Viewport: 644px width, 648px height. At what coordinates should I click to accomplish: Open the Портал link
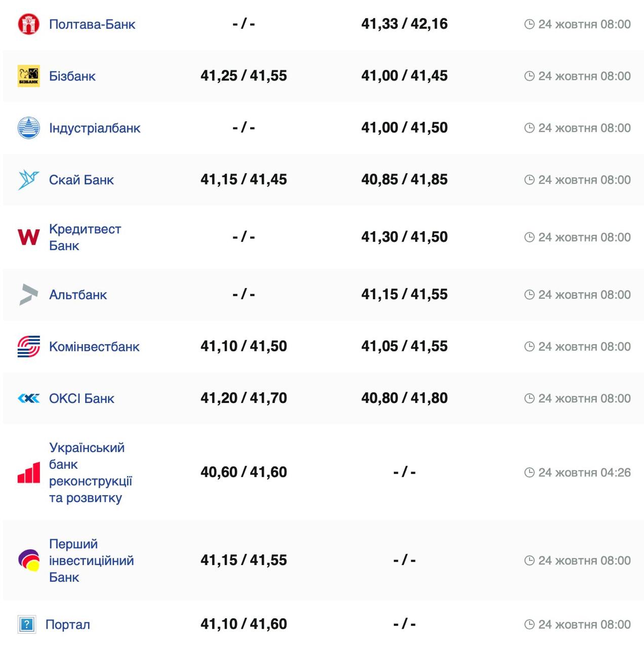click(68, 624)
